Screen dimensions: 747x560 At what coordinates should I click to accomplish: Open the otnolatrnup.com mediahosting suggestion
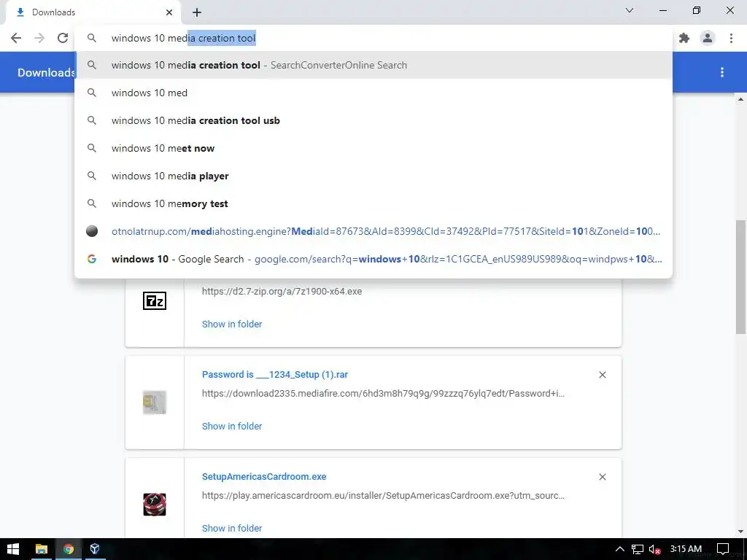(373, 231)
